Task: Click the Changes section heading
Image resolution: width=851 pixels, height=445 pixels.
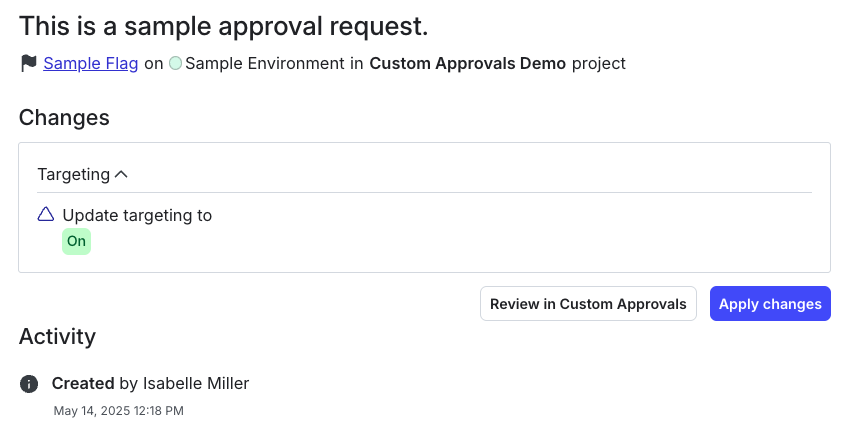Action: click(x=64, y=118)
